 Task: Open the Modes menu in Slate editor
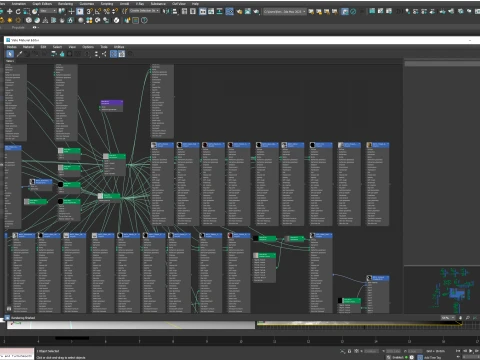click(12, 47)
